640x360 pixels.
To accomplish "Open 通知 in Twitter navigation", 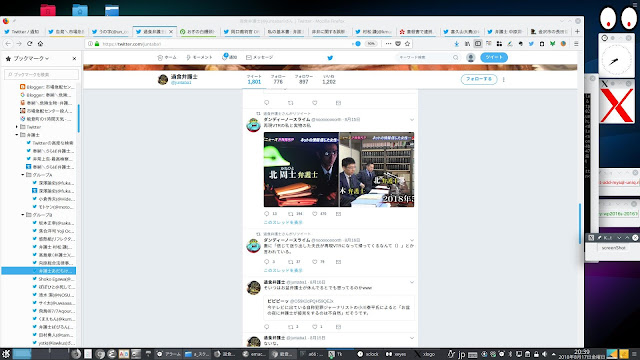I will pyautogui.click(x=229, y=57).
